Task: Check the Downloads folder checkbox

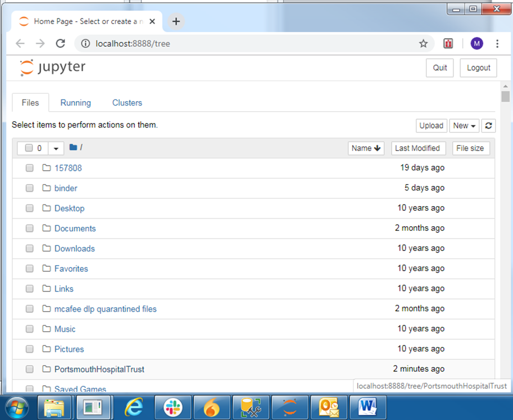Action: coord(29,248)
